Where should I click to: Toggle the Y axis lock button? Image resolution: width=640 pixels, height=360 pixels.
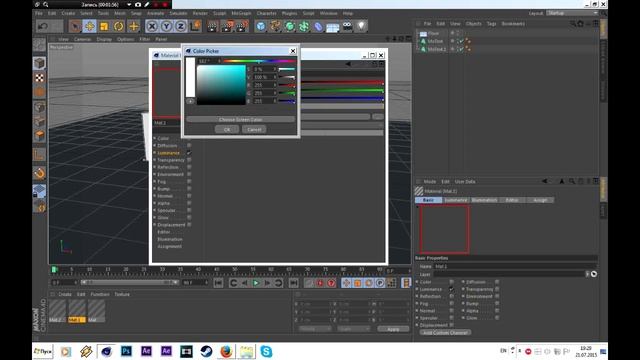[166, 27]
